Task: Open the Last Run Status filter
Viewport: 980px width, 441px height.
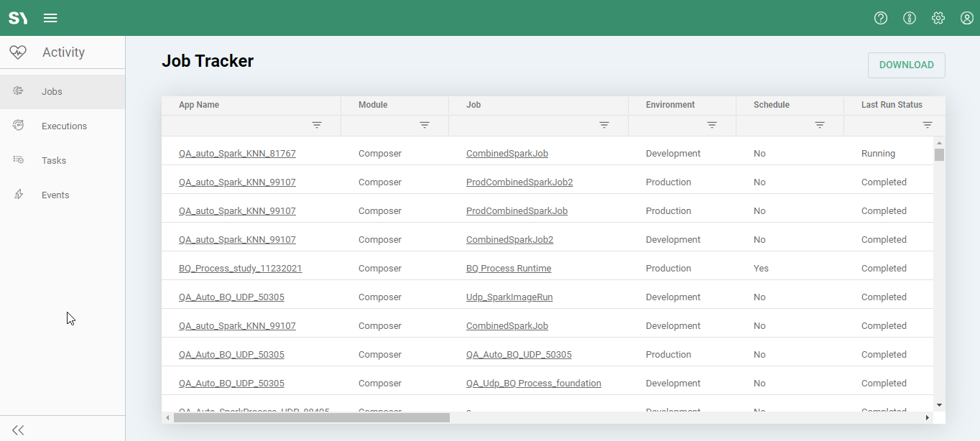Action: coord(928,125)
